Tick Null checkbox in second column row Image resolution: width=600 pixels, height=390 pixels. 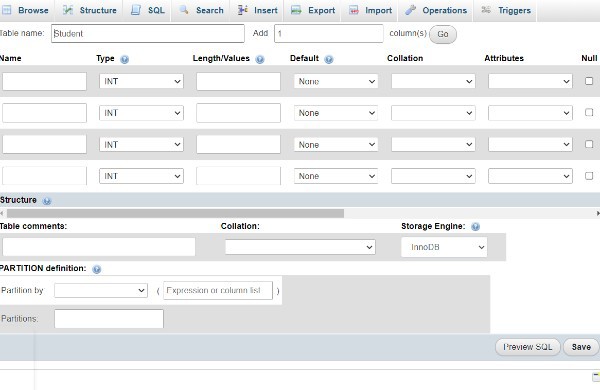(x=589, y=113)
